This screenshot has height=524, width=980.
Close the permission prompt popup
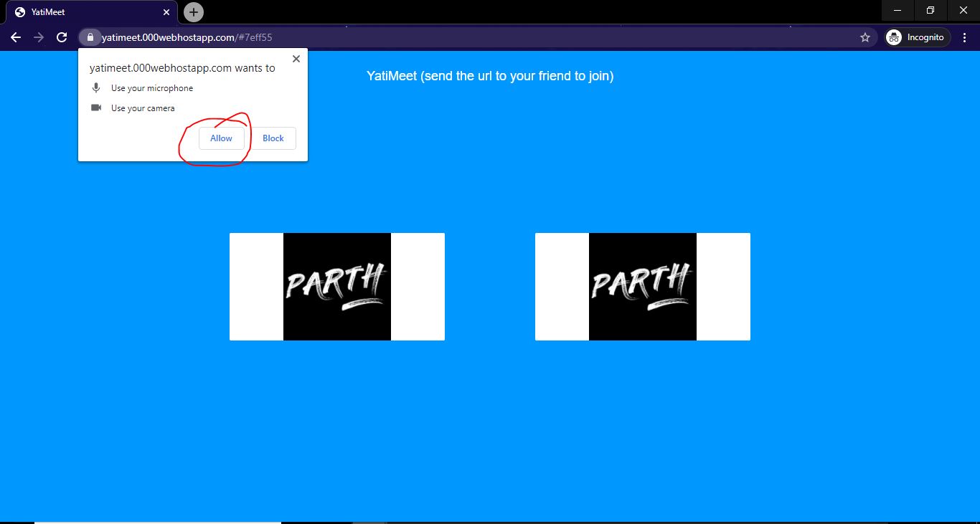[x=296, y=59]
